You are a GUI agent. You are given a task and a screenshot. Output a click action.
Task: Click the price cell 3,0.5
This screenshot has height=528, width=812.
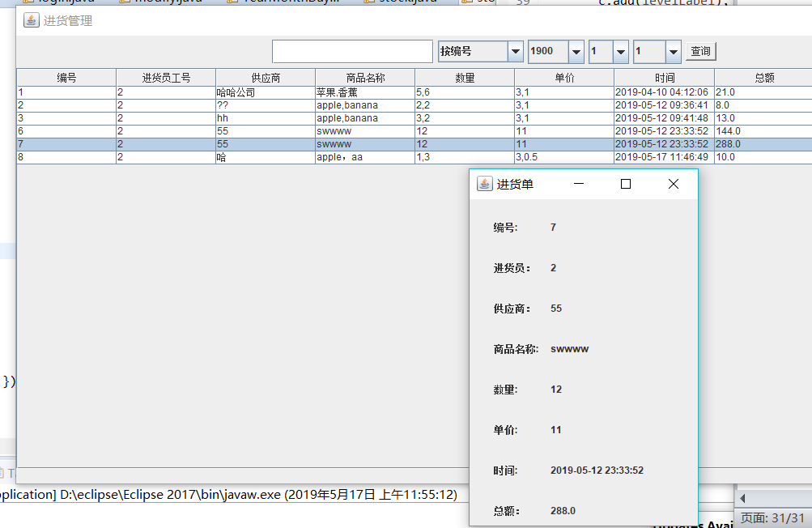point(564,157)
